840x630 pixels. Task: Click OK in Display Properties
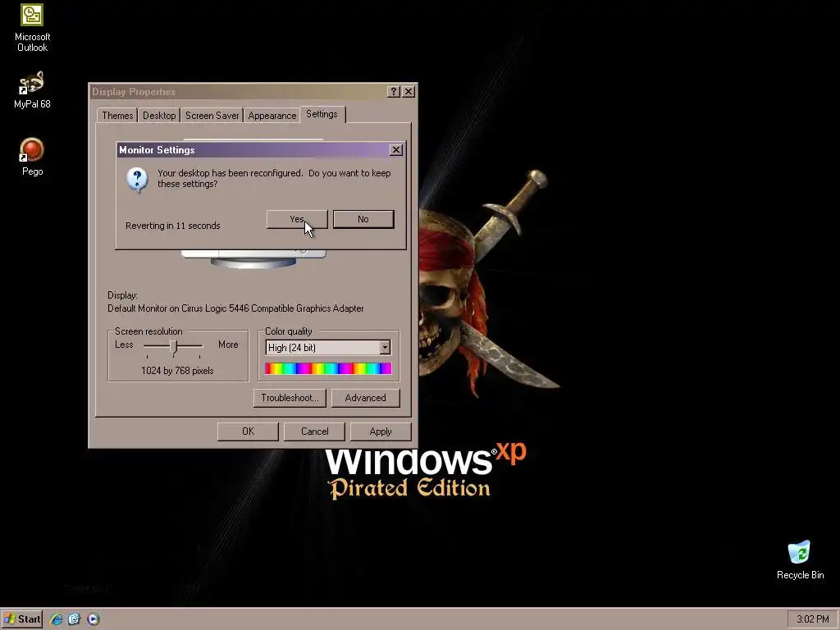coord(248,431)
